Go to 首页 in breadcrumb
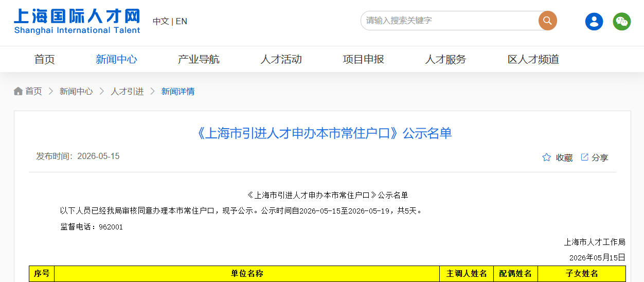This screenshot has height=282, width=644. [x=34, y=91]
